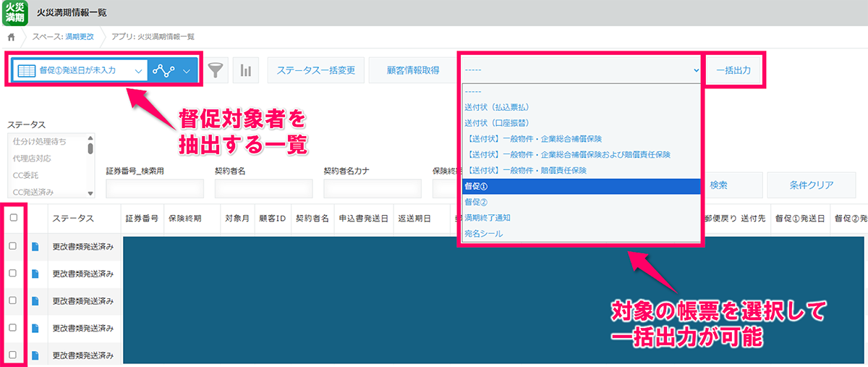Image resolution: width=868 pixels, height=367 pixels.
Task: Click the 契約者名 search input field
Action: pos(263,189)
